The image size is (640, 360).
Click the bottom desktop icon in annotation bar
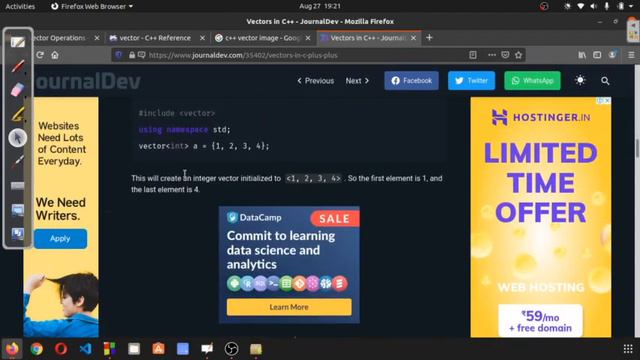tap(18, 233)
